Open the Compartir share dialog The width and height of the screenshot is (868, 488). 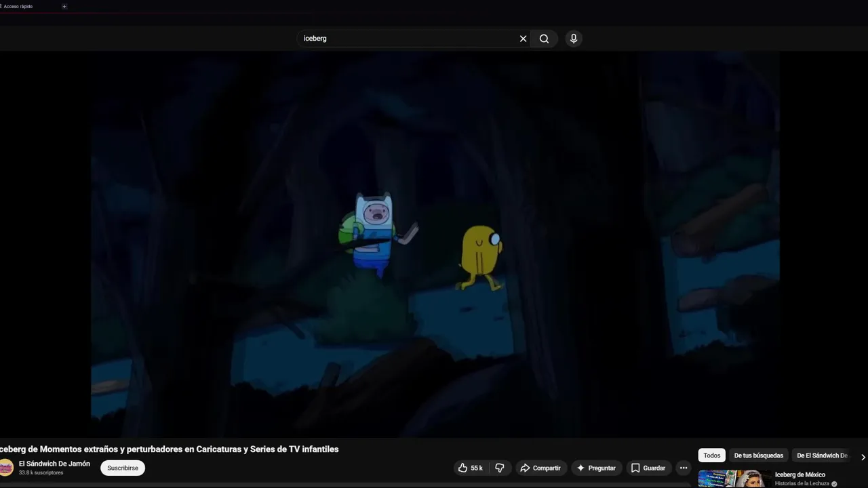[540, 468]
